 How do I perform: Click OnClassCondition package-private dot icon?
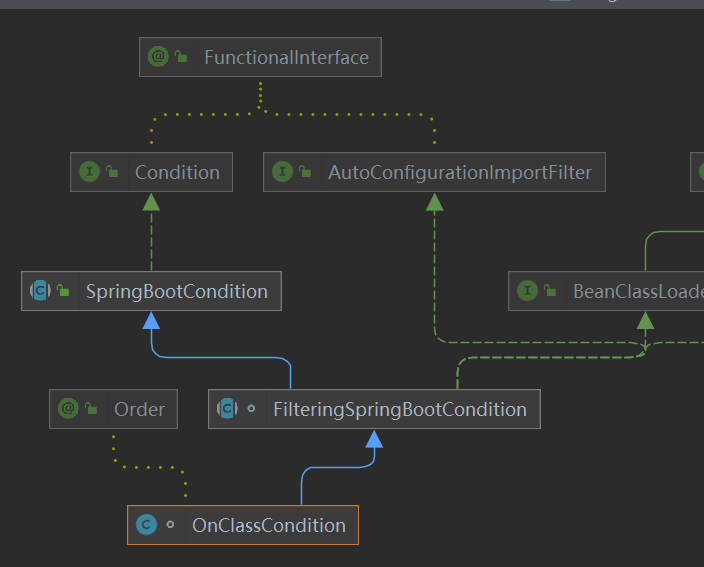tap(170, 524)
